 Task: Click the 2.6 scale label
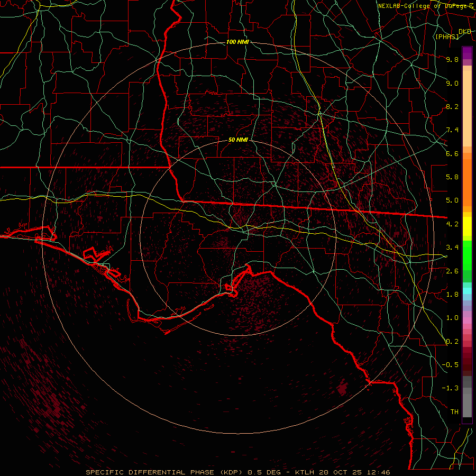point(452,271)
